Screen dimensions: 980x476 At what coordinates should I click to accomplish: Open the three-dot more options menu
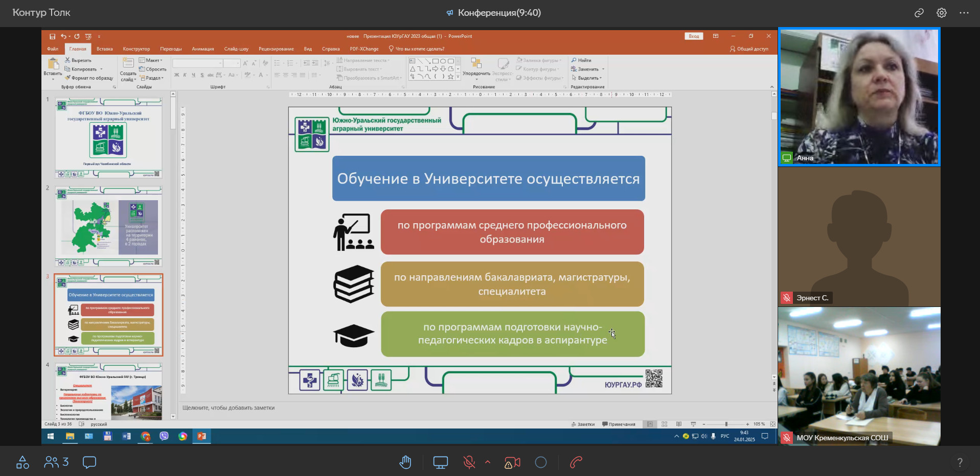point(964,13)
